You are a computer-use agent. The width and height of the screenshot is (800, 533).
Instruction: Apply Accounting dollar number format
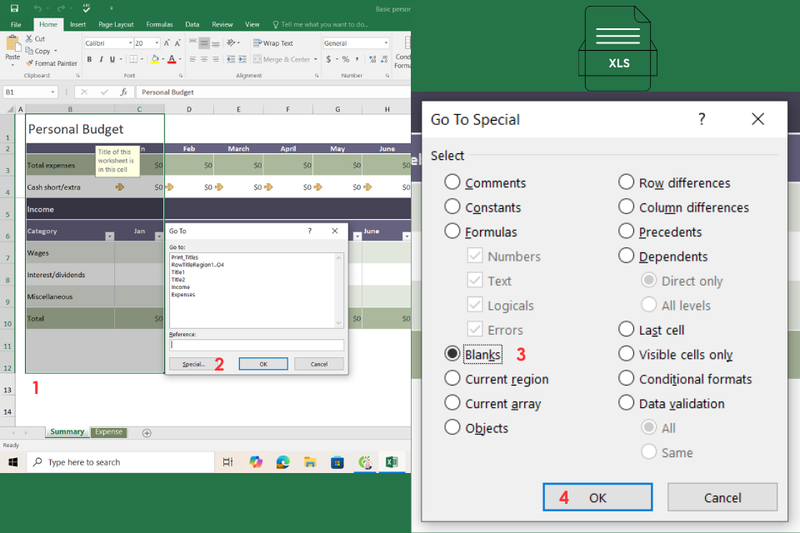(x=329, y=60)
